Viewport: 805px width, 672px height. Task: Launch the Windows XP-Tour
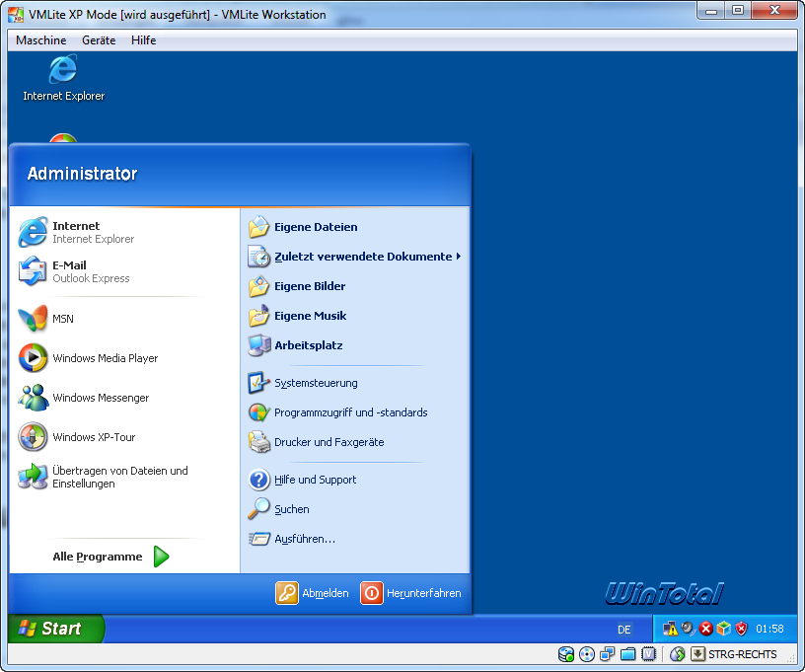coord(124,437)
